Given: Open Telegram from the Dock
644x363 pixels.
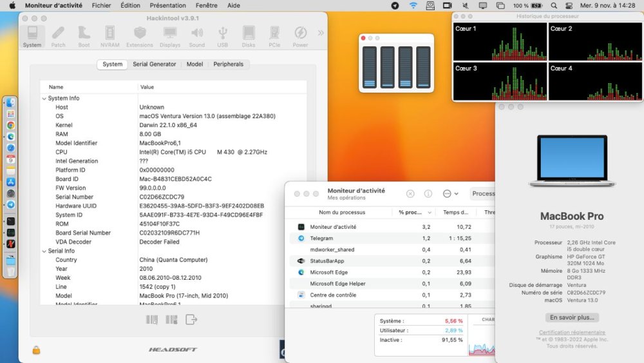Looking at the screenshot, I should click(x=11, y=205).
